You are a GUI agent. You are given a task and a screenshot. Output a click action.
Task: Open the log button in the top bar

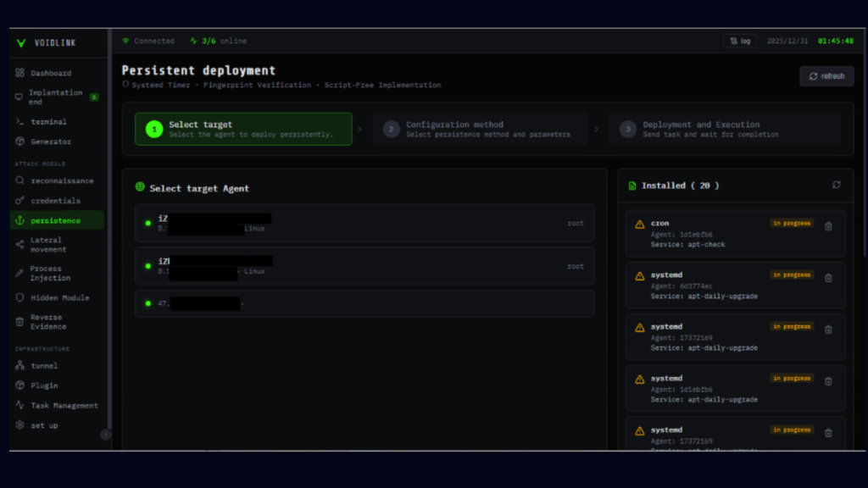click(739, 41)
